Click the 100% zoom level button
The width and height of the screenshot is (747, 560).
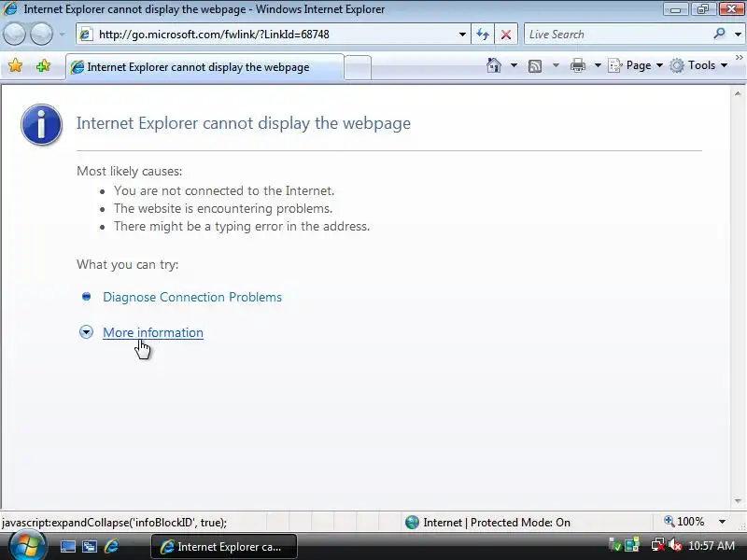coord(684,522)
